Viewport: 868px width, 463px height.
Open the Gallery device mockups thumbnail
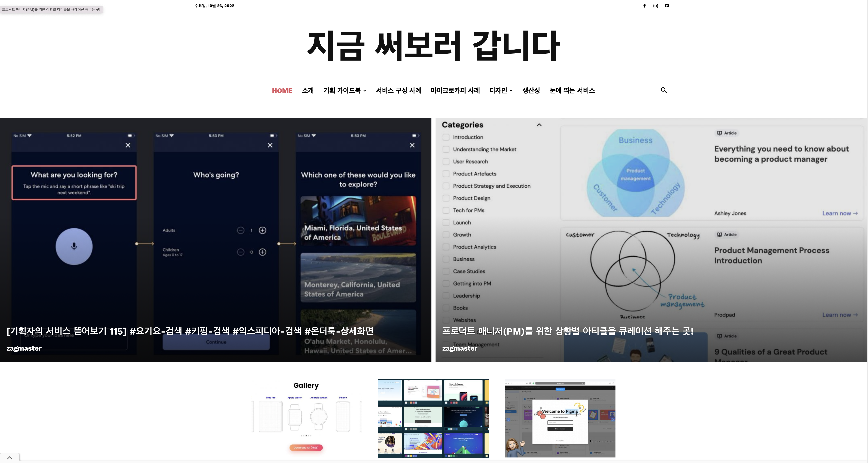click(306, 418)
